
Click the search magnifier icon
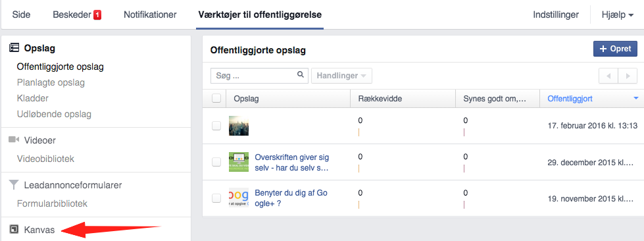coord(301,75)
